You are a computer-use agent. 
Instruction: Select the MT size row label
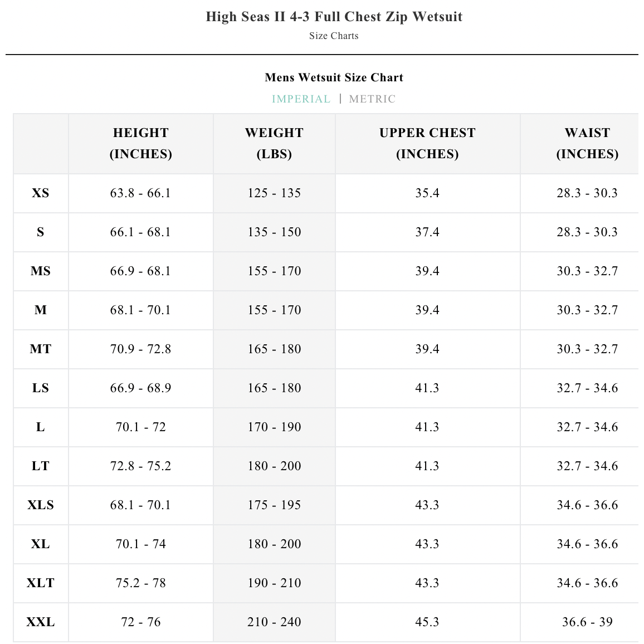[41, 349]
